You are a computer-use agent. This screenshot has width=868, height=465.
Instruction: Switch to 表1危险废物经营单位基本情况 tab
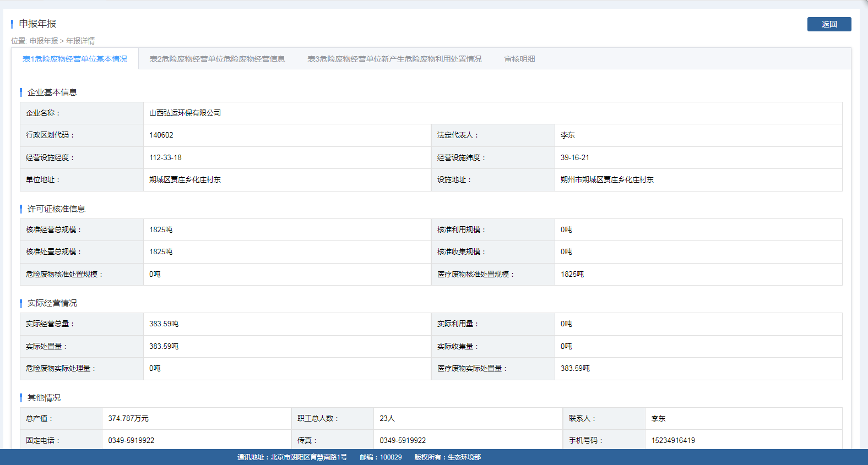click(x=75, y=59)
